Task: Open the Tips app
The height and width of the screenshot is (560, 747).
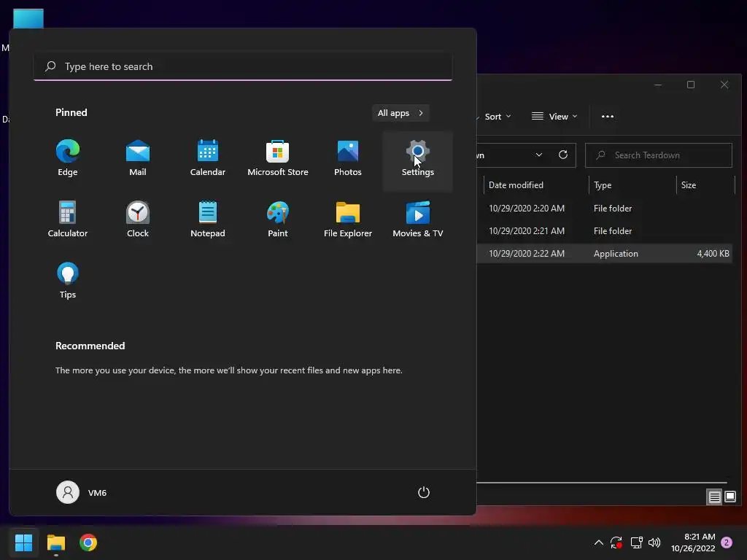Action: point(68,281)
